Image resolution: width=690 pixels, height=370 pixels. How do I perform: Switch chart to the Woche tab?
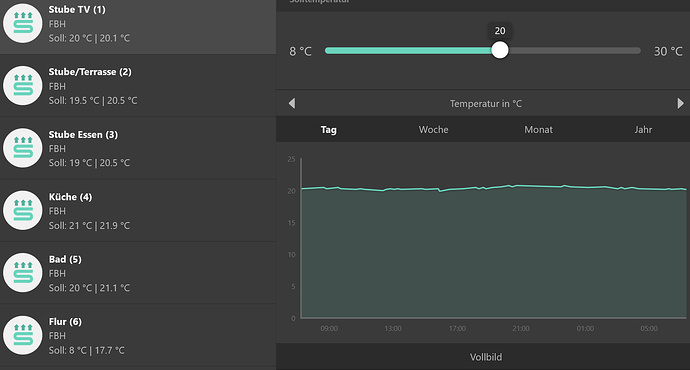tap(433, 129)
